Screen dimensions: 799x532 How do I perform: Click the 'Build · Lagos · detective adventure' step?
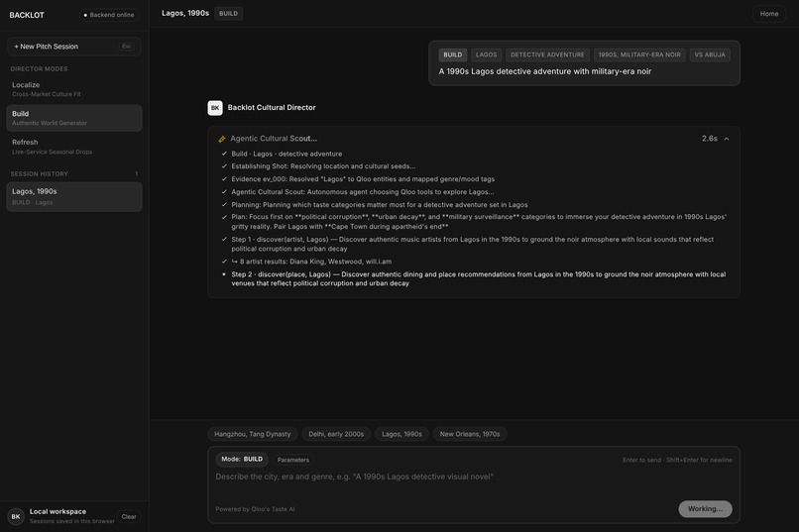tap(286, 154)
